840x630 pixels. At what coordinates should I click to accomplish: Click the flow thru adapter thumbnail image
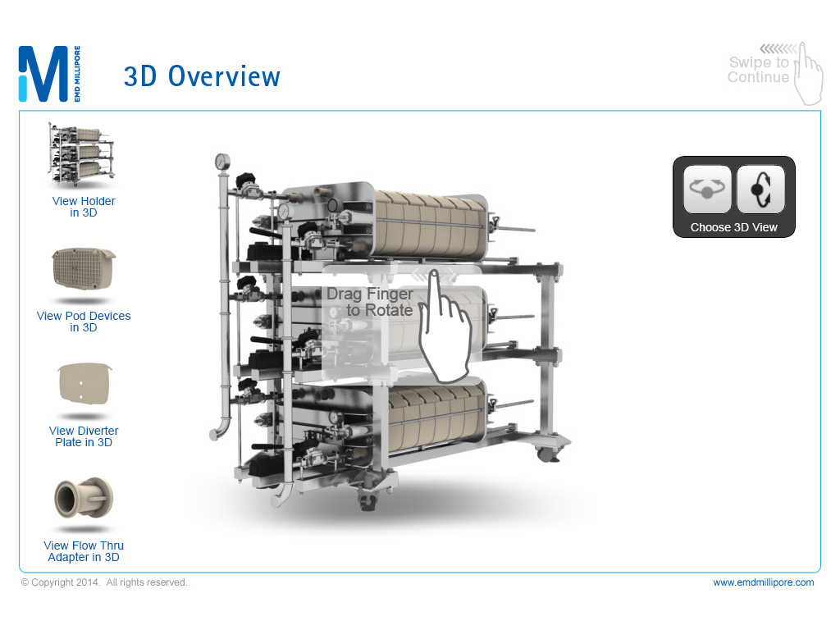(84, 499)
